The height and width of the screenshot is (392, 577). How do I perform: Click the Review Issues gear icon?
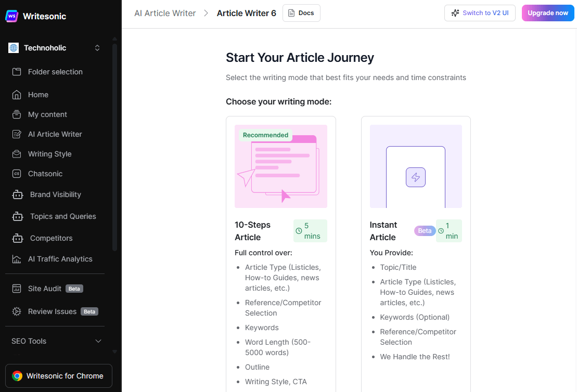coord(17,311)
